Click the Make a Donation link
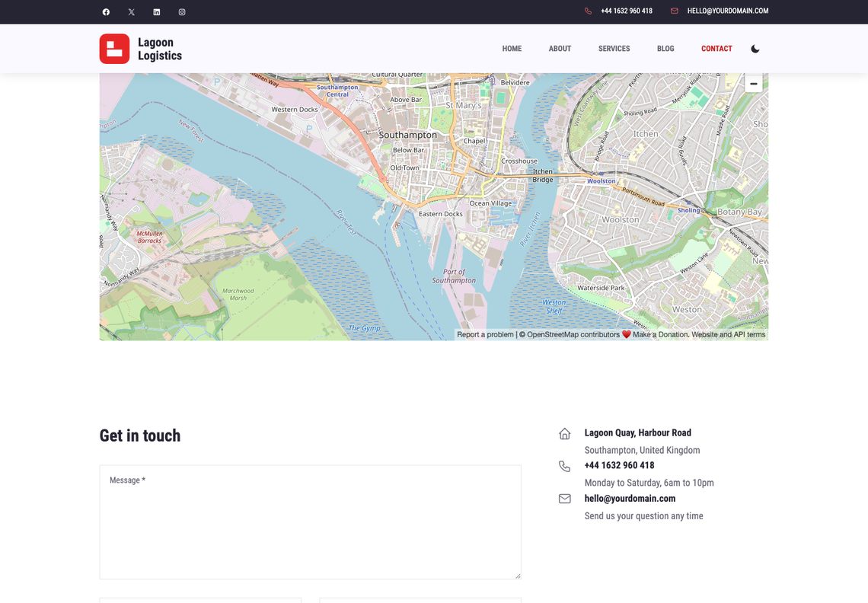The image size is (868, 603). click(x=660, y=334)
